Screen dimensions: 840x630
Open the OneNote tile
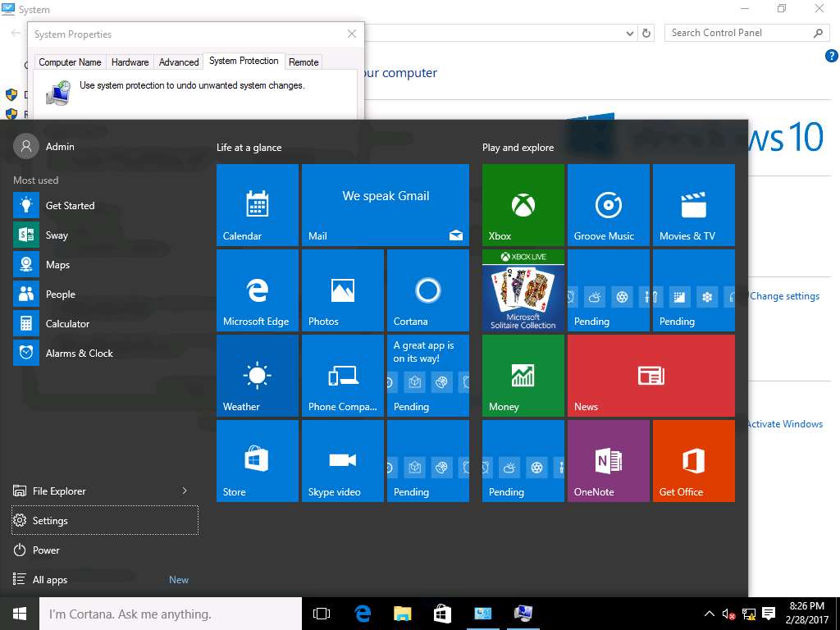(x=608, y=461)
